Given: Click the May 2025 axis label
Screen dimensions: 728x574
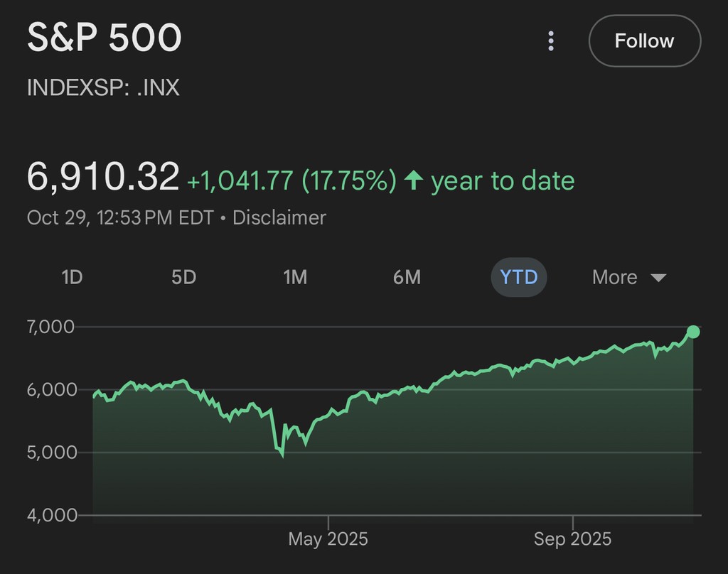Looking at the screenshot, I should click(x=328, y=539).
